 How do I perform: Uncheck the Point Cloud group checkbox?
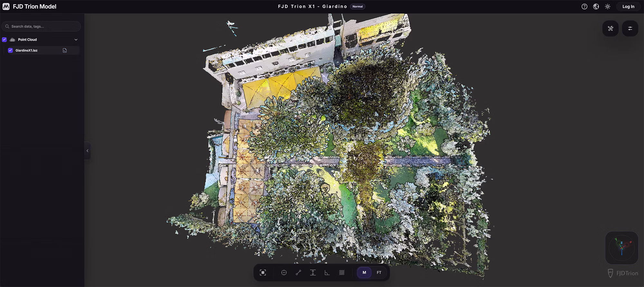5,40
